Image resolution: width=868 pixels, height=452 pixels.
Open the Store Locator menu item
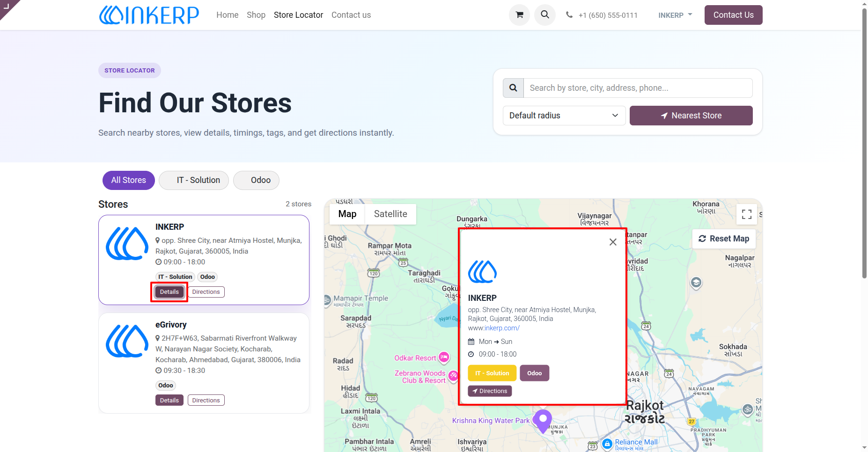tap(298, 15)
